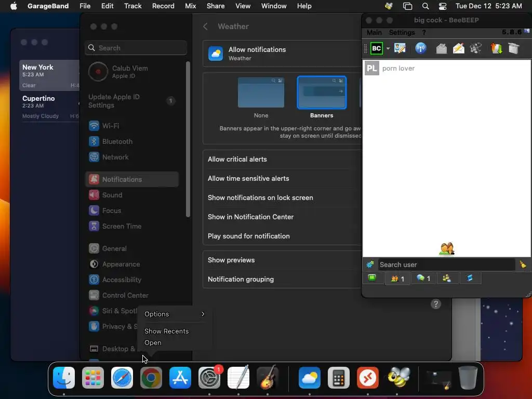
Task: Open GarageBand guitar icon in the Dock
Action: coord(268,377)
